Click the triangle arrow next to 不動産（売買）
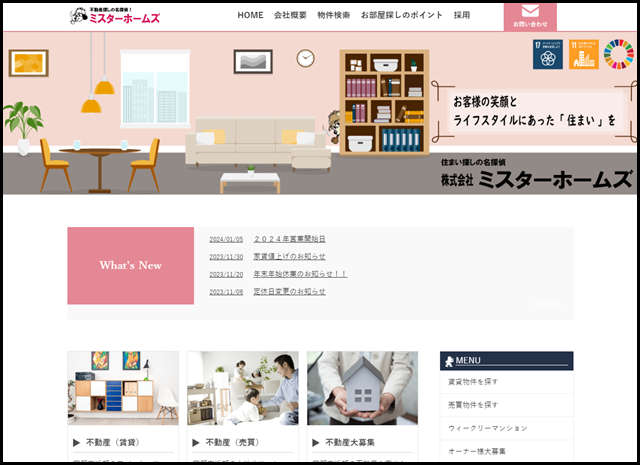This screenshot has height=465, width=640. tap(196, 443)
